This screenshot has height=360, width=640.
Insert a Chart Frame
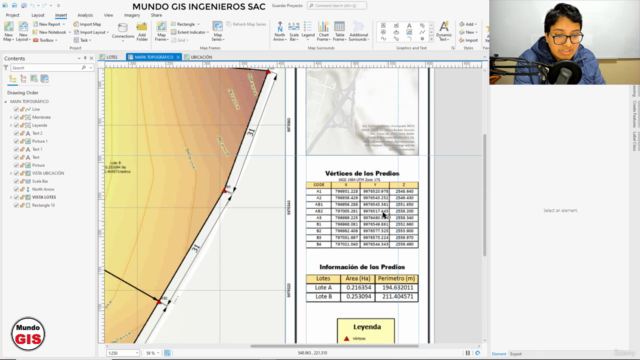coord(323,31)
